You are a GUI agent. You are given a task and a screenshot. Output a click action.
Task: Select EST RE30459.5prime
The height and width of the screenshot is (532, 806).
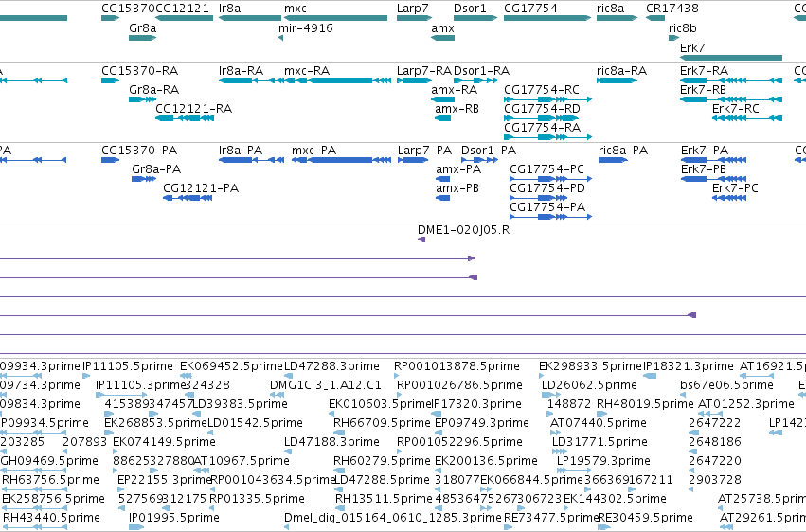coord(645,518)
